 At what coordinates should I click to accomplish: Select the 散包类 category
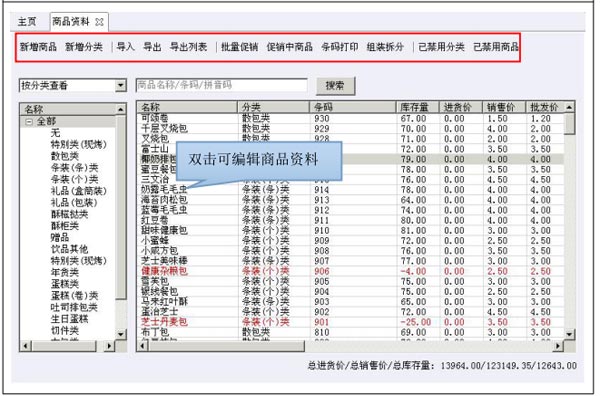tap(65, 156)
